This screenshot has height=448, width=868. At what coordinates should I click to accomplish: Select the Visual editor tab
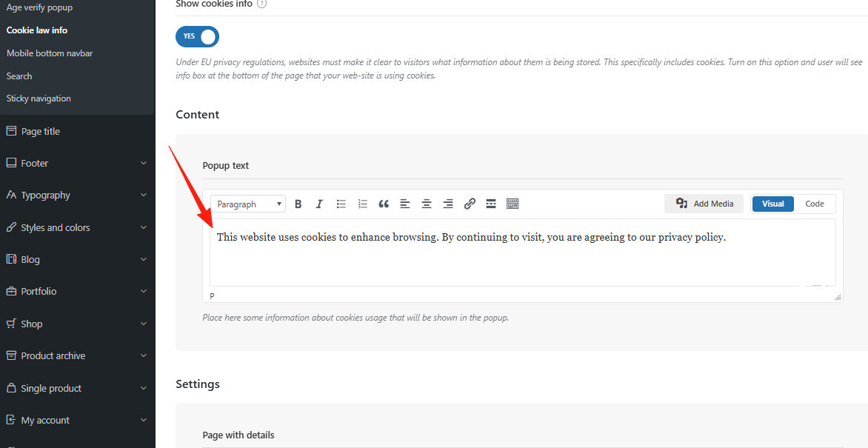click(772, 204)
